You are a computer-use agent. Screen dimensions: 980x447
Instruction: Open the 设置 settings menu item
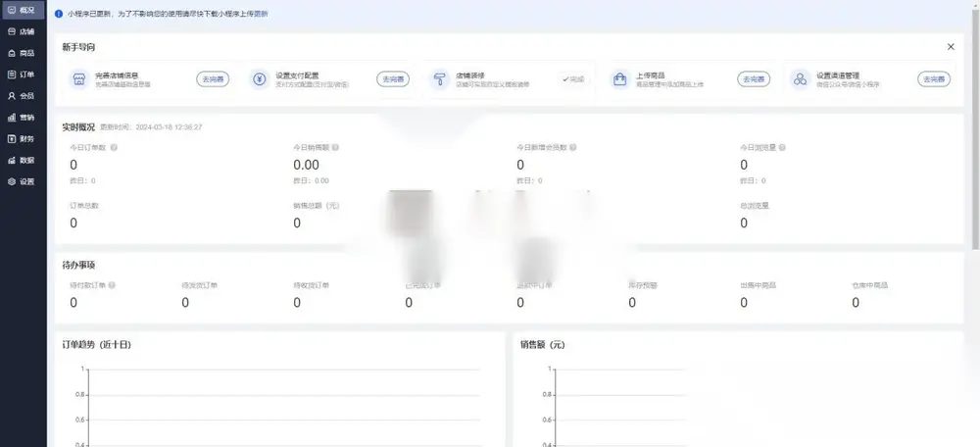click(23, 182)
